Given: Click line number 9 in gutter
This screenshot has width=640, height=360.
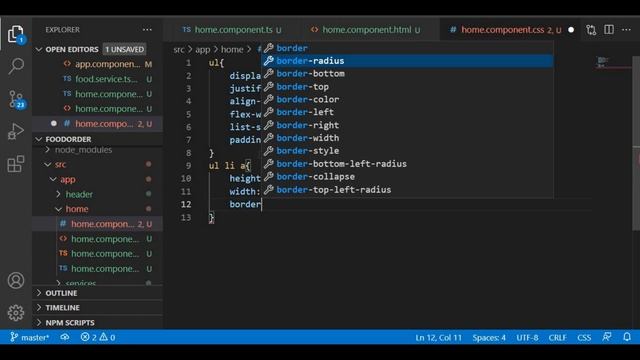Looking at the screenshot, I should point(188,165).
